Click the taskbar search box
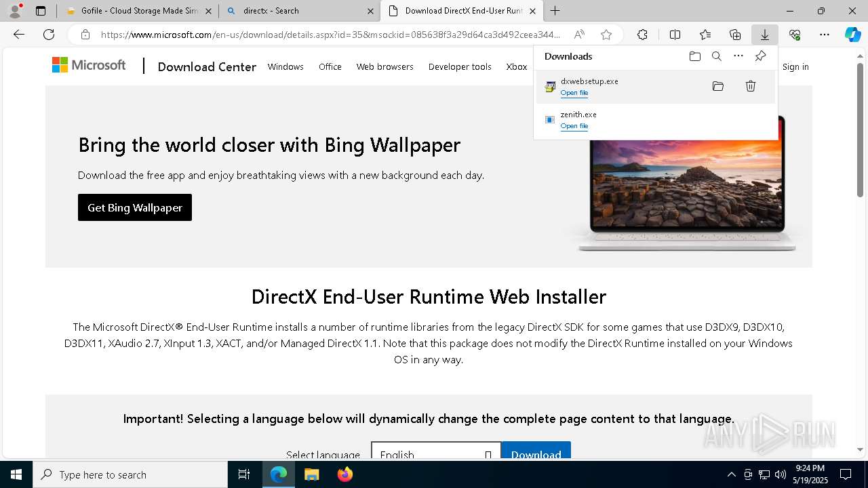The image size is (868, 488). click(130, 474)
